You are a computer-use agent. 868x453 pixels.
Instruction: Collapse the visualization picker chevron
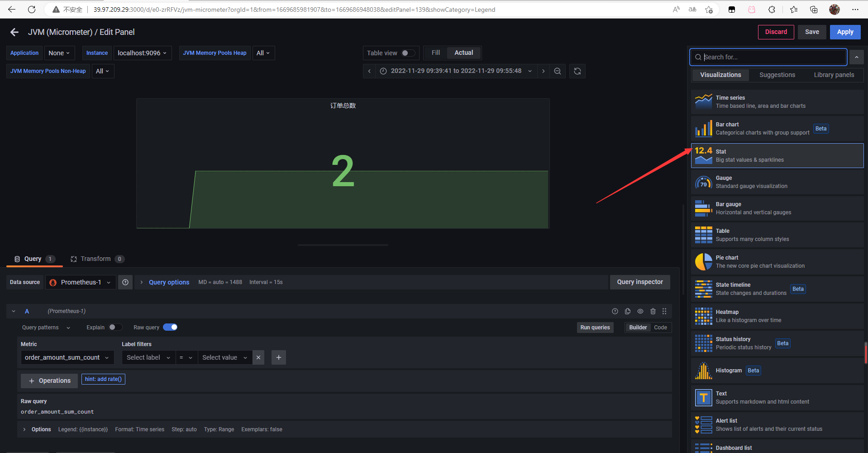856,57
